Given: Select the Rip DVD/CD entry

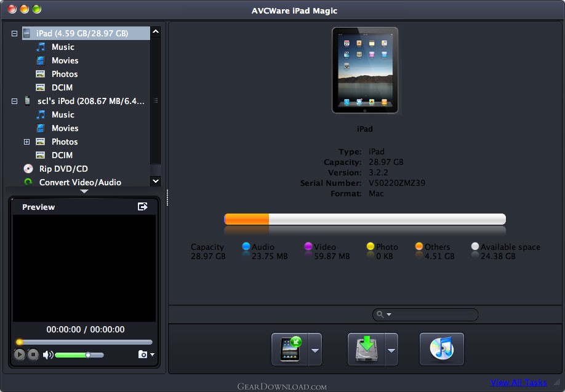Looking at the screenshot, I should point(63,169).
